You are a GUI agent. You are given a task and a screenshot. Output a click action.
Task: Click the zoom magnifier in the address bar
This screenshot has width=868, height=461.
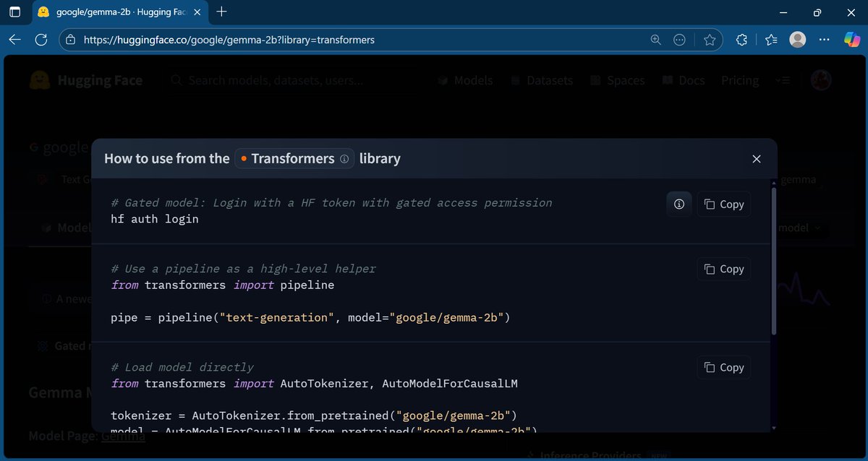pyautogui.click(x=655, y=40)
